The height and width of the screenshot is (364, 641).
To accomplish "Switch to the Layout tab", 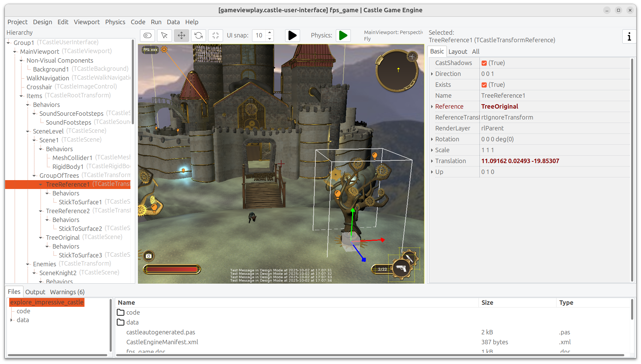I will coord(457,51).
